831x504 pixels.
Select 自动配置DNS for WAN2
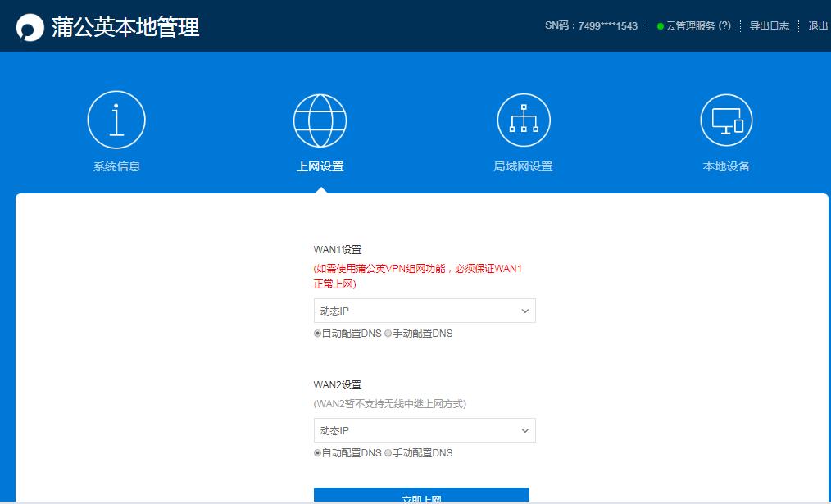315,453
